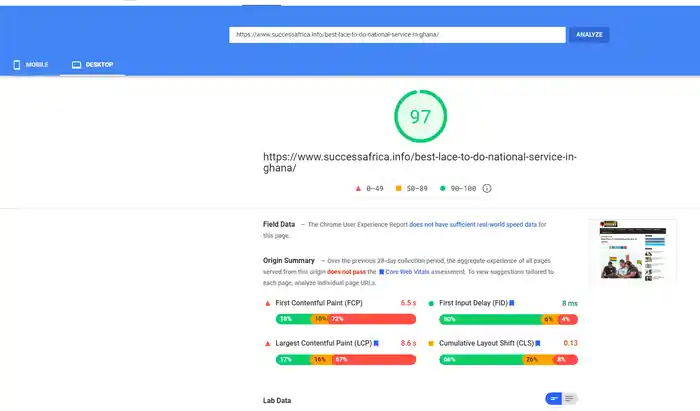Click the bookmark icon next to First Input Delay

[x=512, y=303]
